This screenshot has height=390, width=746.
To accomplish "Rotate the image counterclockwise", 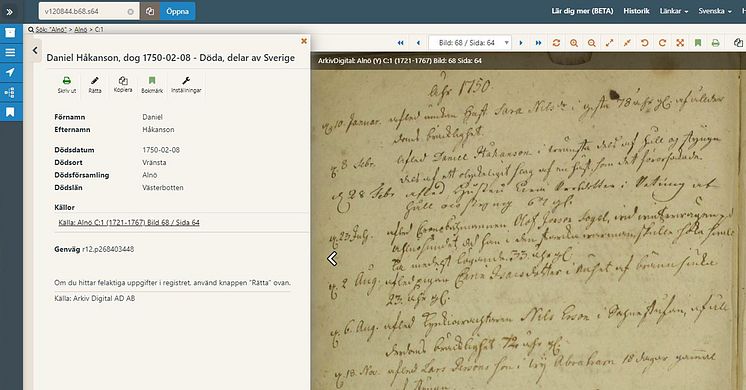I will [x=645, y=43].
